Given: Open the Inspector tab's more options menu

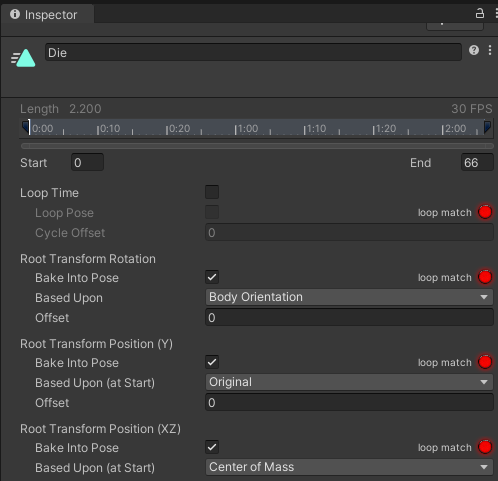Looking at the screenshot, I should [496, 14].
